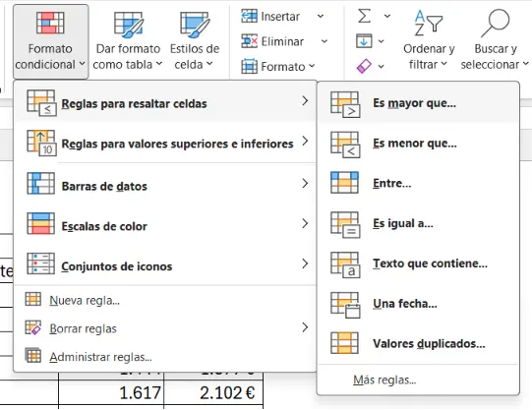
Task: Click the Es igual a icon
Action: pyautogui.click(x=345, y=225)
